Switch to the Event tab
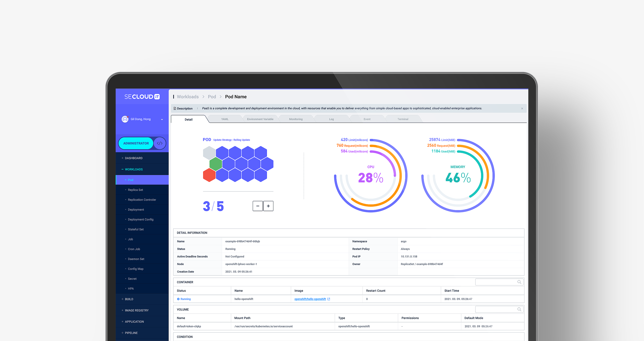 [367, 119]
